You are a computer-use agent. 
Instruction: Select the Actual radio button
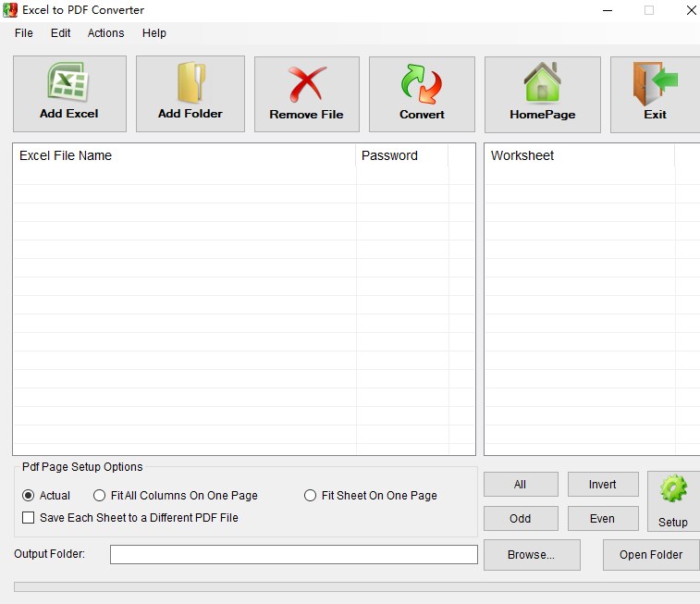[28, 496]
